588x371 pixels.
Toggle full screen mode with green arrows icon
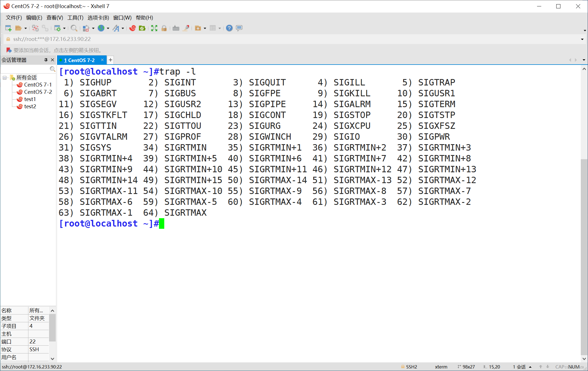154,28
